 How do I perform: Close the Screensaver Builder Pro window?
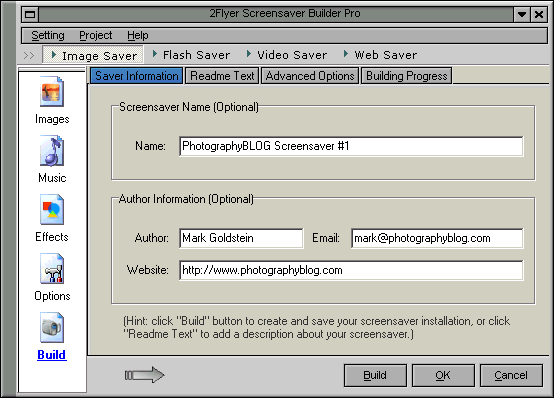(x=539, y=14)
